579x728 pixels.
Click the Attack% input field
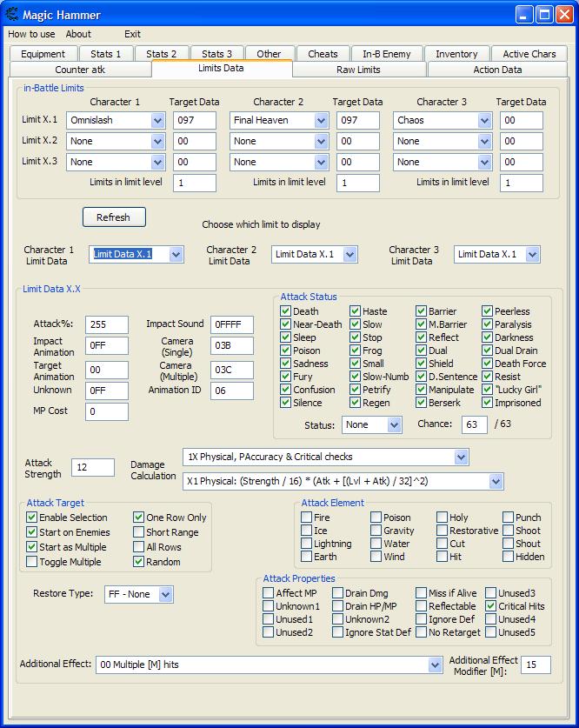point(107,324)
